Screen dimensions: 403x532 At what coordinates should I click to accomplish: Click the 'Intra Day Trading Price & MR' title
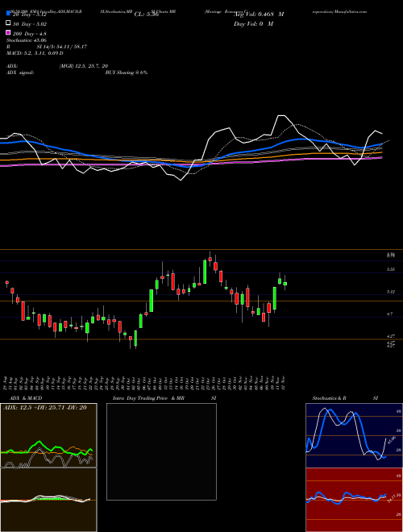(x=148, y=398)
